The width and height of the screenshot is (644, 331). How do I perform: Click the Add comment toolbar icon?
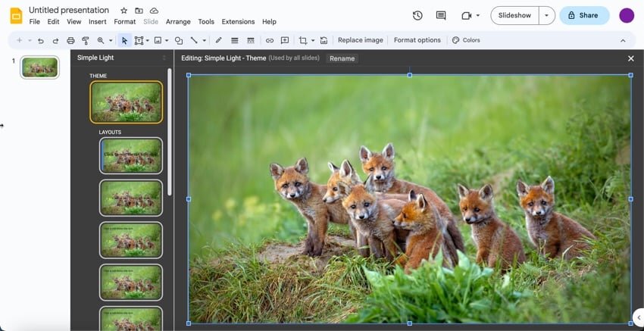pyautogui.click(x=285, y=40)
